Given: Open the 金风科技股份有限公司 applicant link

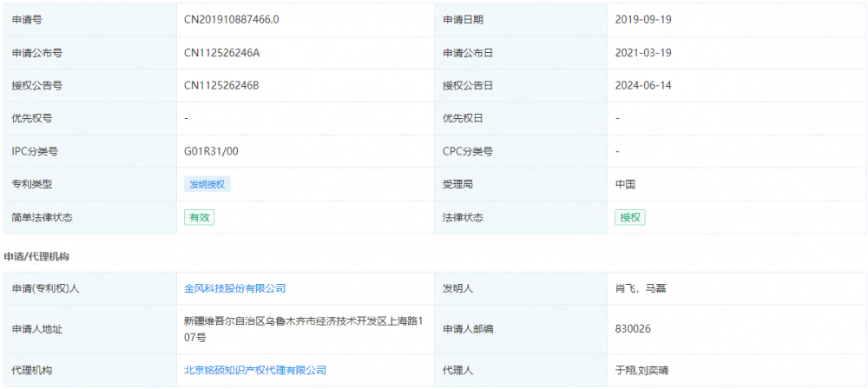Looking at the screenshot, I should tap(234, 288).
